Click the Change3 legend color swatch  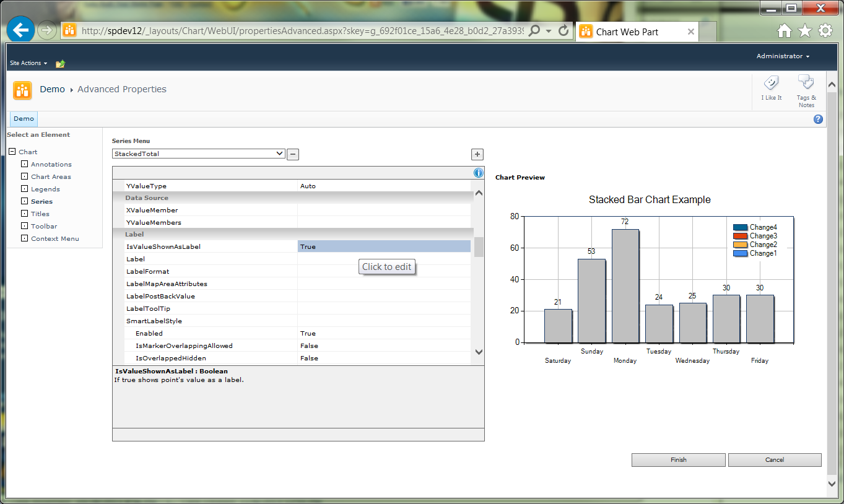pos(740,236)
